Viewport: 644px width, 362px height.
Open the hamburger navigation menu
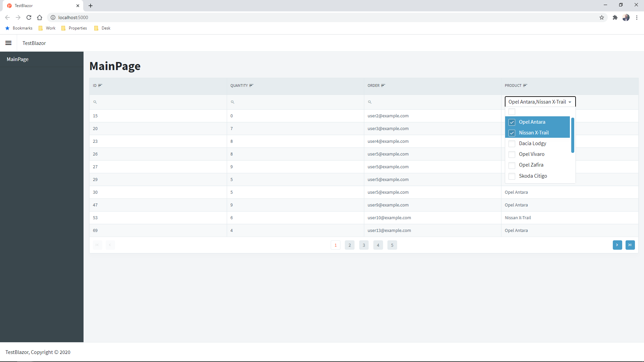(x=8, y=43)
